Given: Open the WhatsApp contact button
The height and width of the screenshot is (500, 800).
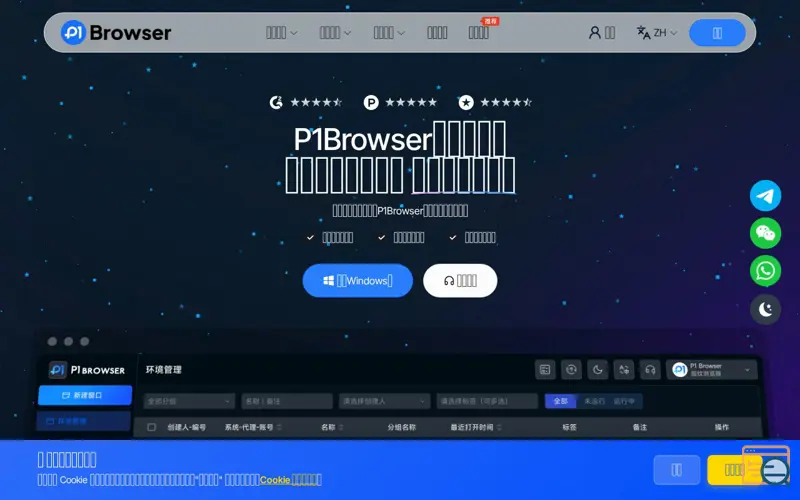Looking at the screenshot, I should [x=765, y=271].
